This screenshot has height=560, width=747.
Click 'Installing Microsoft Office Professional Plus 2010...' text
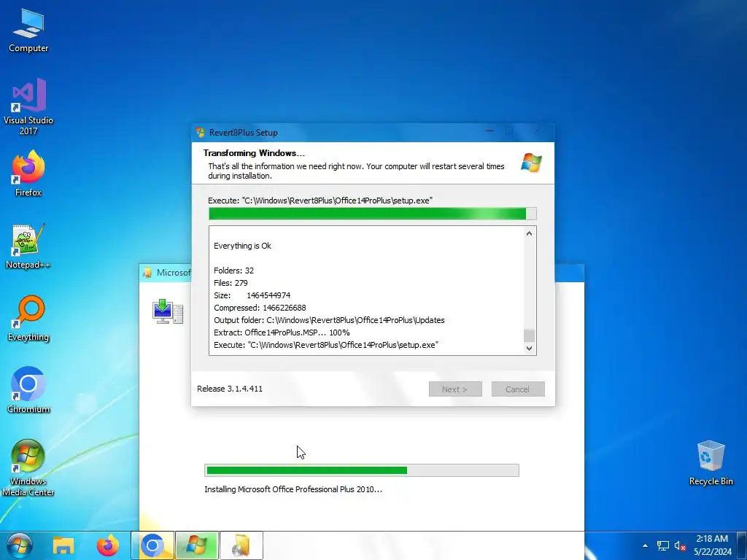[293, 489]
